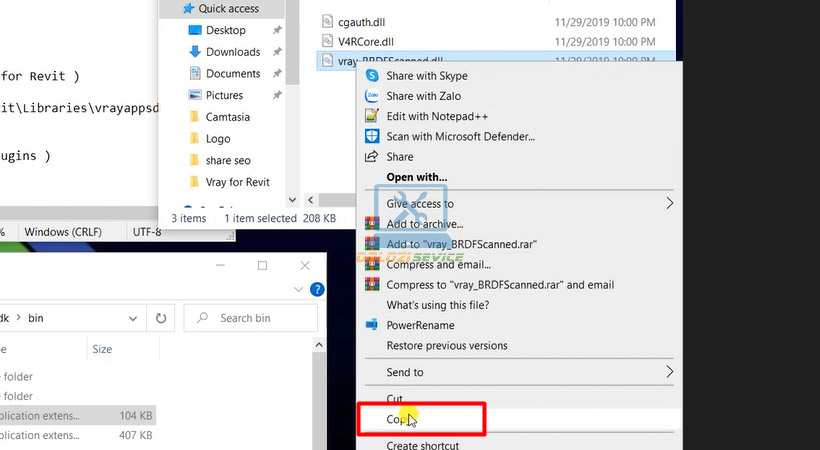820x450 pixels.
Task: Click the Zalo icon beside Share with Zalo
Action: click(x=371, y=96)
